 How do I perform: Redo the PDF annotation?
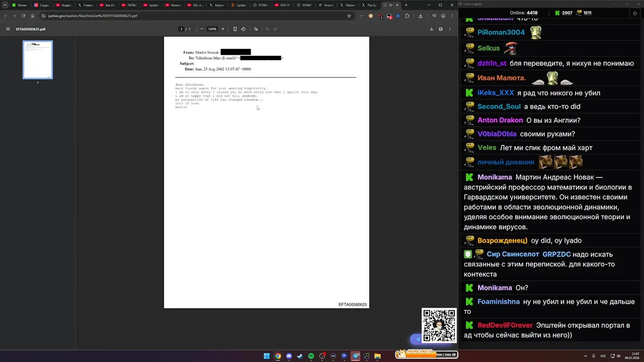tap(275, 29)
